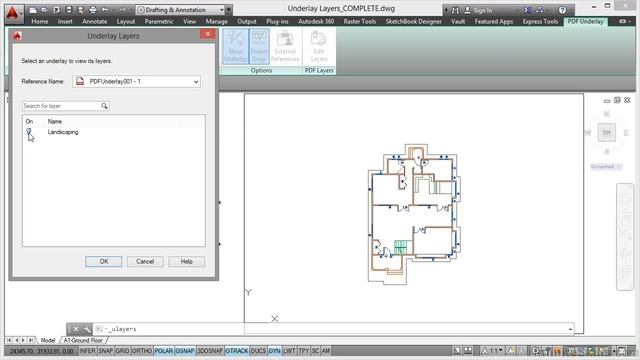This screenshot has height=360, width=640.
Task: Toggle the Landscaping layer light bulb
Action: point(29,131)
